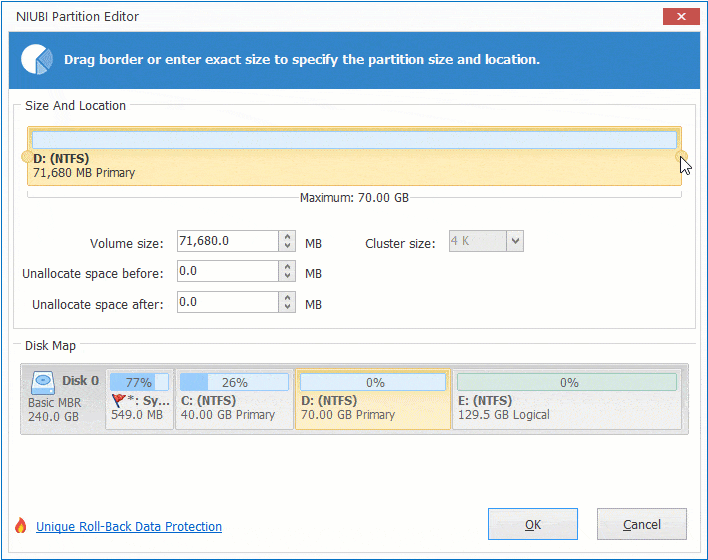Click the right resize handle of D: partition

(x=682, y=156)
